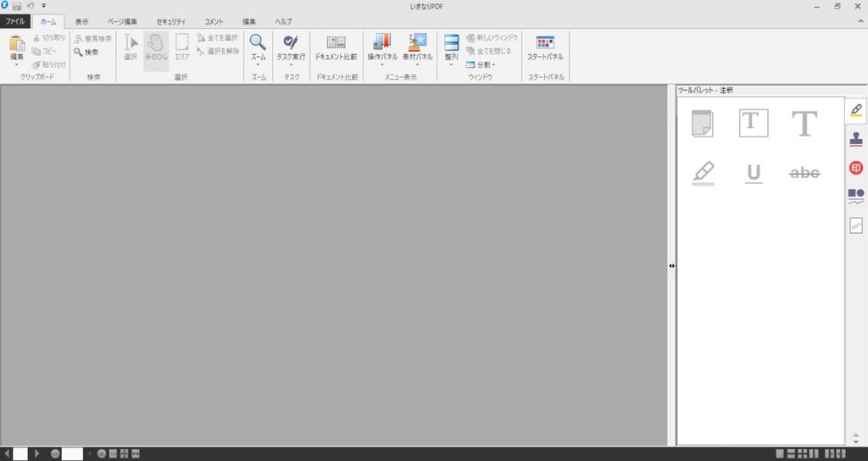
Task: Click the actual size status bar icon
Action: pyautogui.click(x=113, y=454)
